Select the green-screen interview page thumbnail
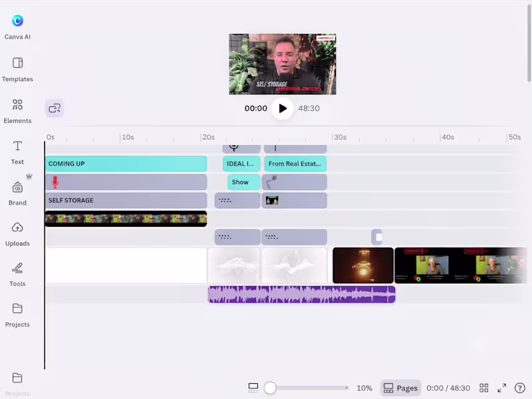The width and height of the screenshot is (532, 399). click(461, 265)
